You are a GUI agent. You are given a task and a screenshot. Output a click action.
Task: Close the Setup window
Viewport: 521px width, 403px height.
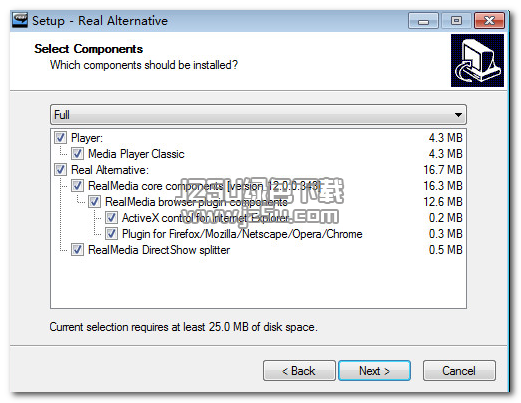coord(489,21)
